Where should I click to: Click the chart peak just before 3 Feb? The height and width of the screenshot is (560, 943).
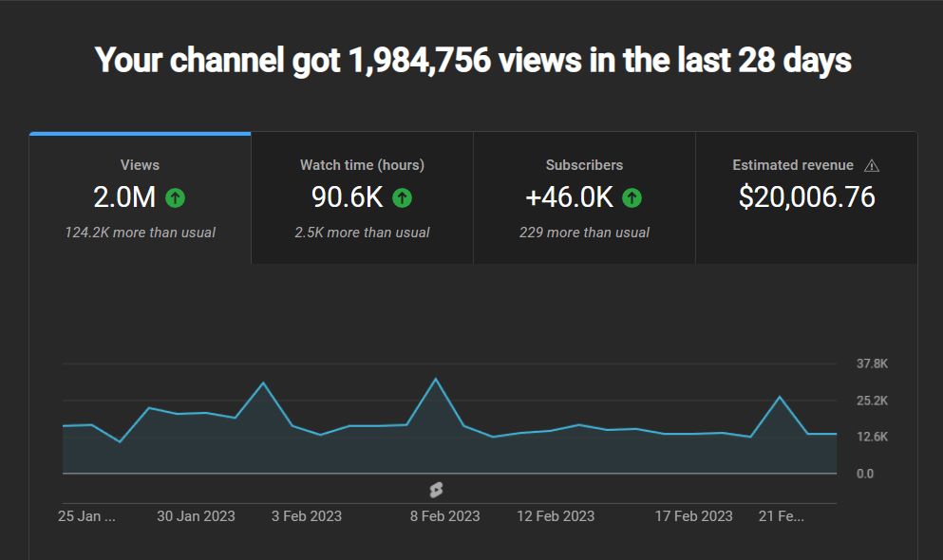coord(263,383)
